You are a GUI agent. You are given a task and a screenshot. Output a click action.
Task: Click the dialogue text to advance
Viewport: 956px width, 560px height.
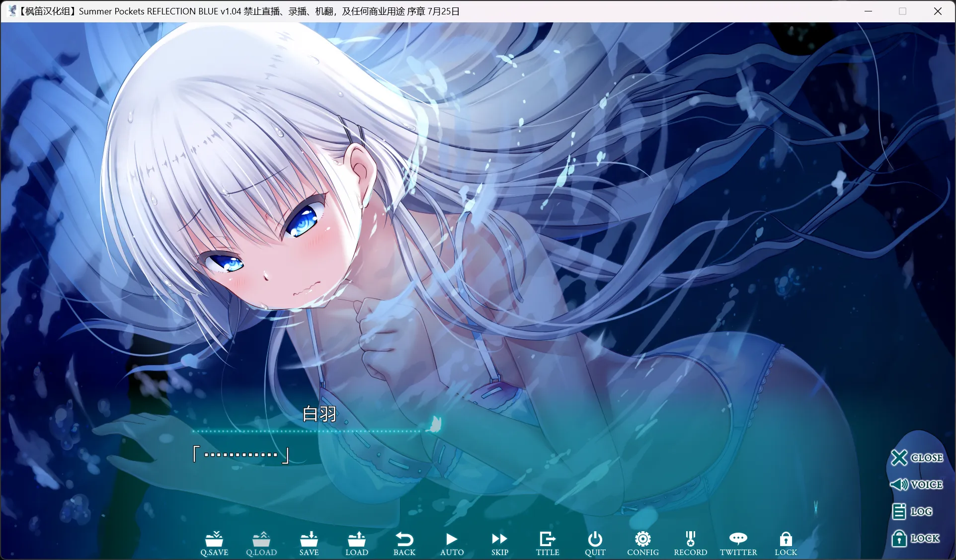(241, 454)
